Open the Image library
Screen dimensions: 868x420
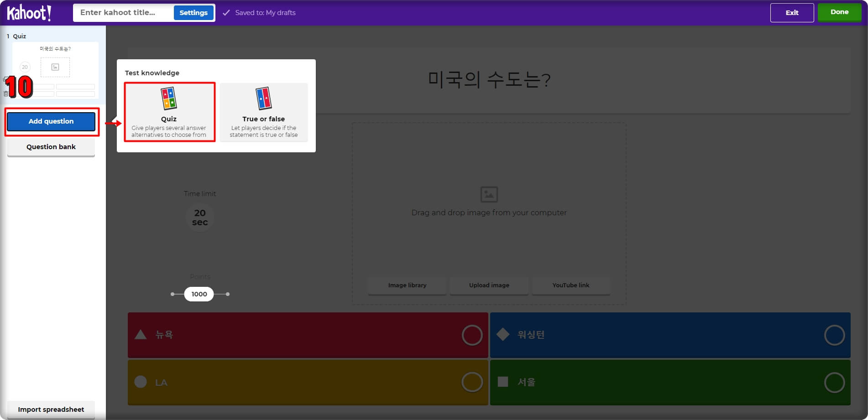[407, 285]
